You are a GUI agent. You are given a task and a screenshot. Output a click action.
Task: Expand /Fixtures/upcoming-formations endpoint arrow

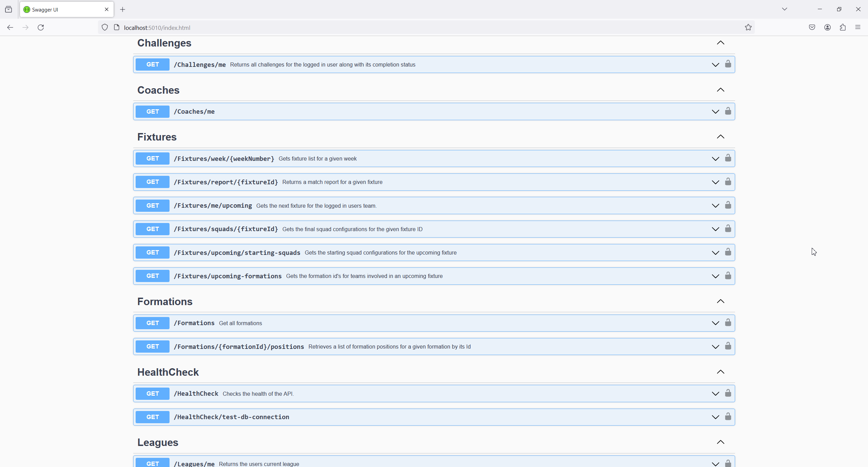coord(715,276)
